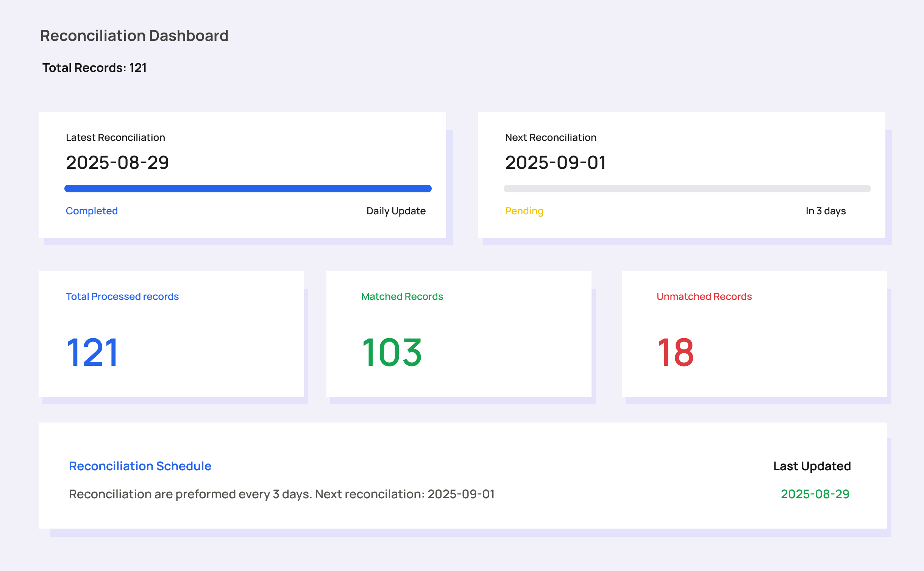Screen dimensions: 924x571
Task: Click the green Last Updated date 2025-08-29
Action: click(x=815, y=494)
